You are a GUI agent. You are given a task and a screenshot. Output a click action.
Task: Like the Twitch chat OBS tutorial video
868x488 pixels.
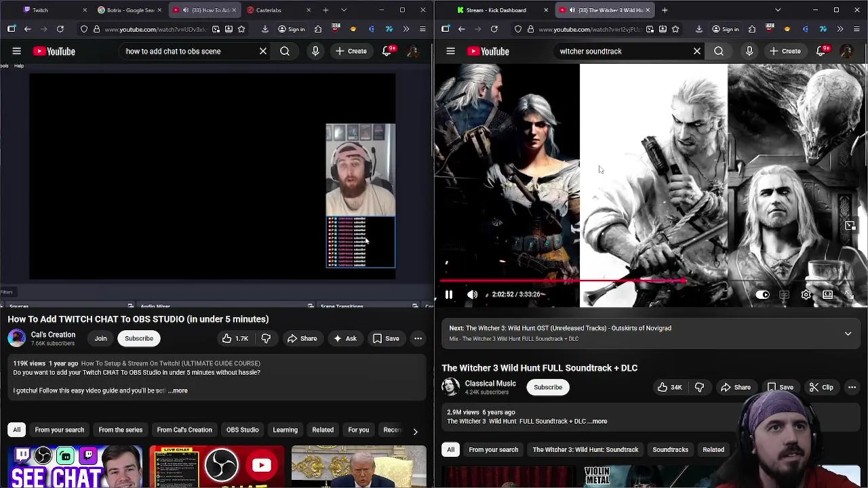(235, 338)
